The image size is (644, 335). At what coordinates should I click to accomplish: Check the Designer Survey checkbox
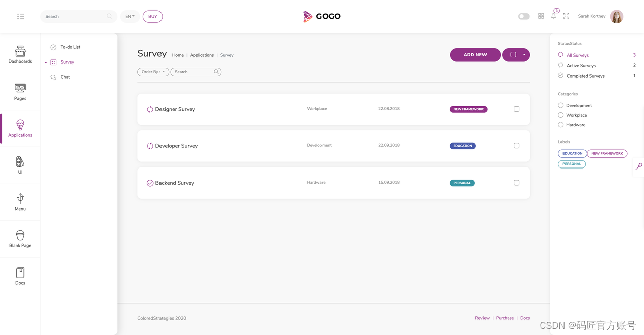(x=516, y=109)
